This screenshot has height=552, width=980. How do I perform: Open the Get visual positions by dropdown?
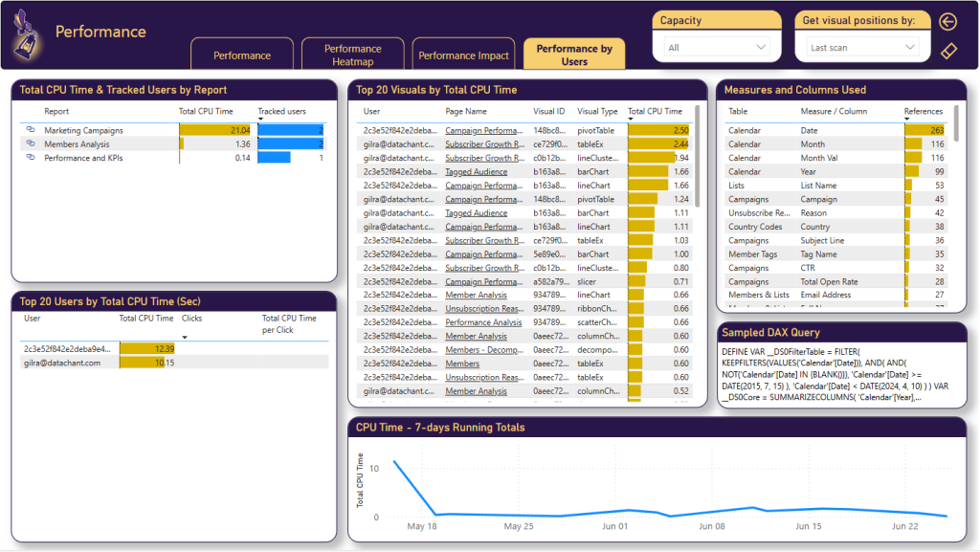pyautogui.click(x=859, y=45)
